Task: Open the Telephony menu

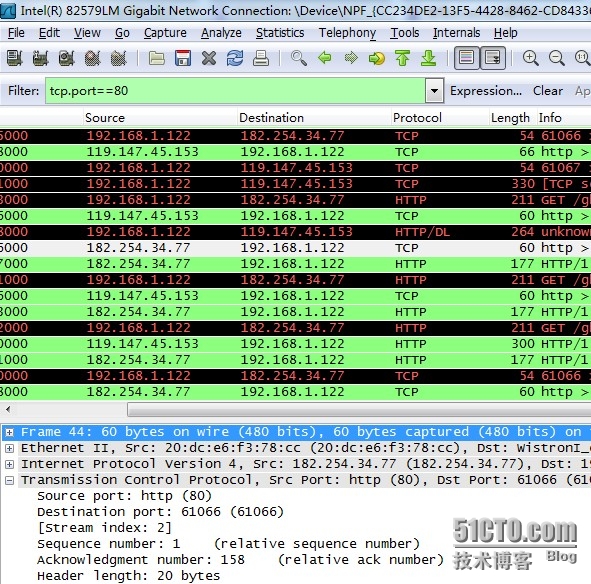Action: coord(347,33)
